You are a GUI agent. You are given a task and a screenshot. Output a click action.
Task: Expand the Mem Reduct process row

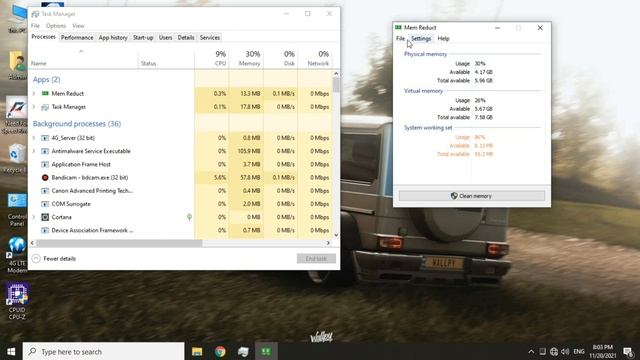[34, 93]
